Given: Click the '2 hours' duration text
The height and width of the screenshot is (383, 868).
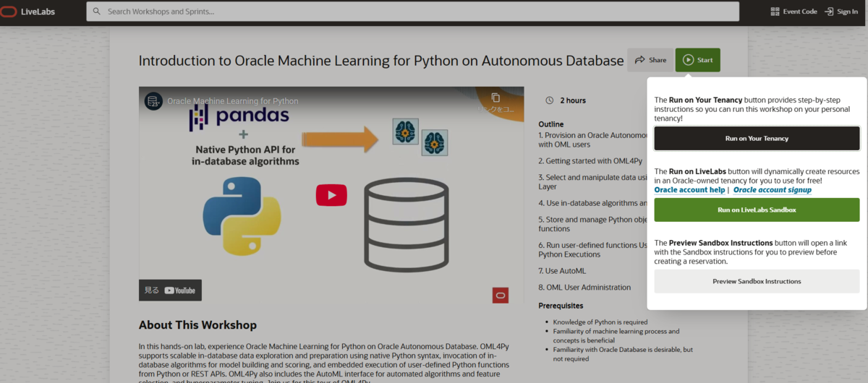Looking at the screenshot, I should [x=573, y=100].
